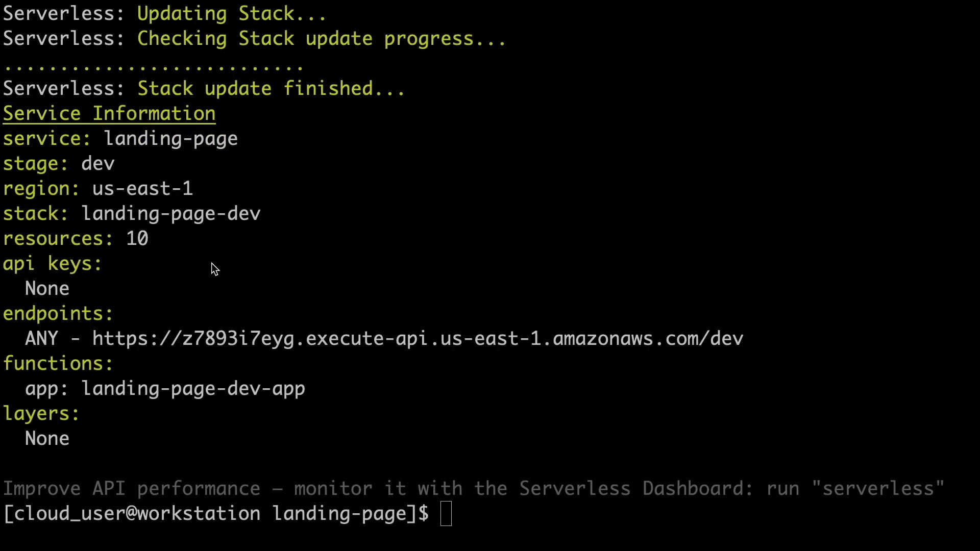Click the endpoints label
The height and width of the screenshot is (551, 980).
point(58,314)
